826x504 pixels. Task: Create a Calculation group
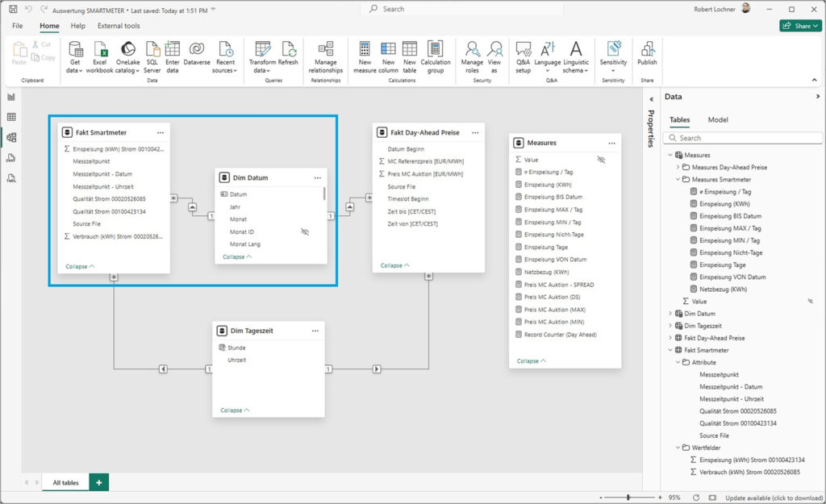[x=435, y=57]
